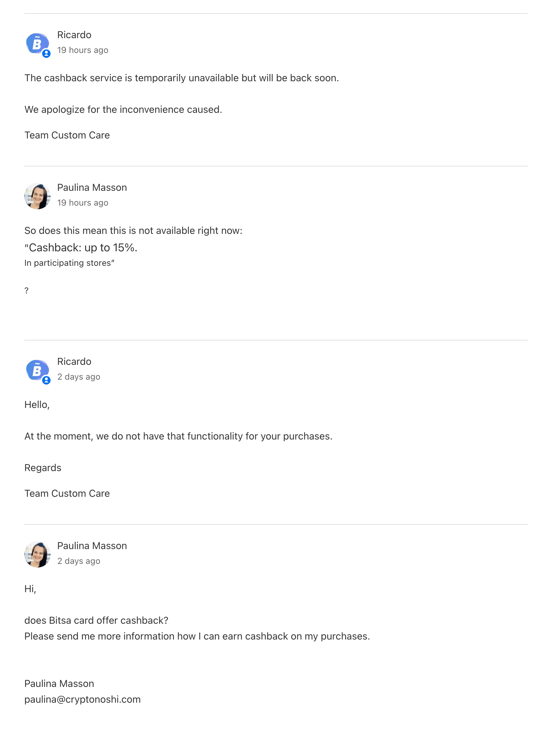Click the cashback service temporarily unavailable sentence
The image size is (548, 756).
(181, 78)
